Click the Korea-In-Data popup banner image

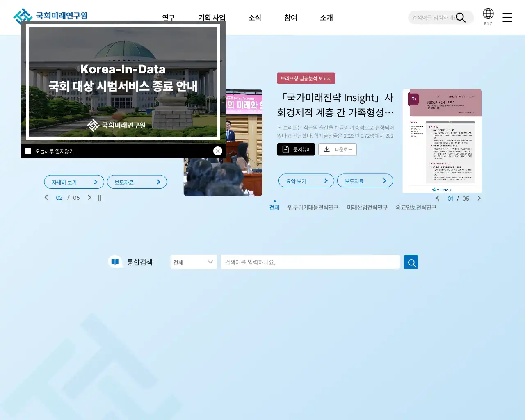(123, 82)
